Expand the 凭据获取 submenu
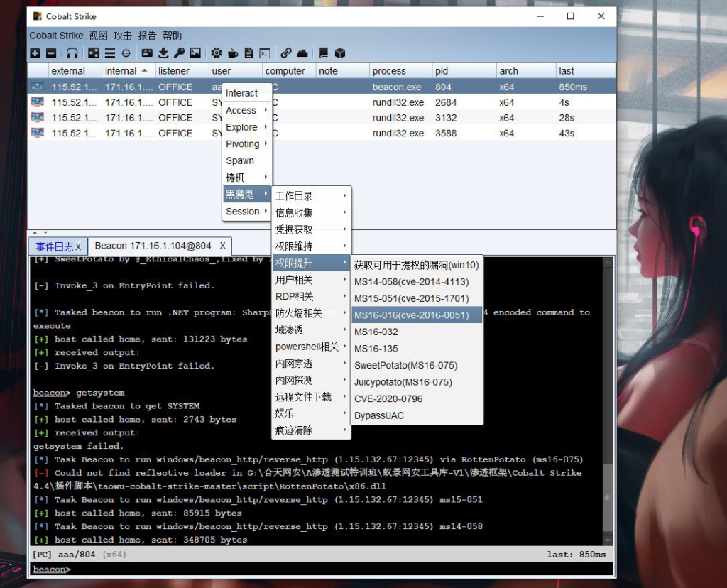 [311, 229]
